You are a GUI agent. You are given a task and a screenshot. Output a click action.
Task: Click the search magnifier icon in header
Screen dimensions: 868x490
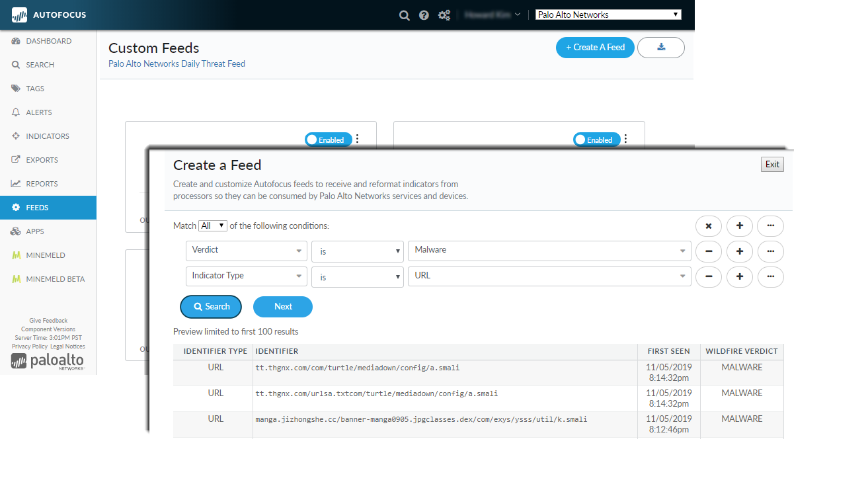(404, 15)
